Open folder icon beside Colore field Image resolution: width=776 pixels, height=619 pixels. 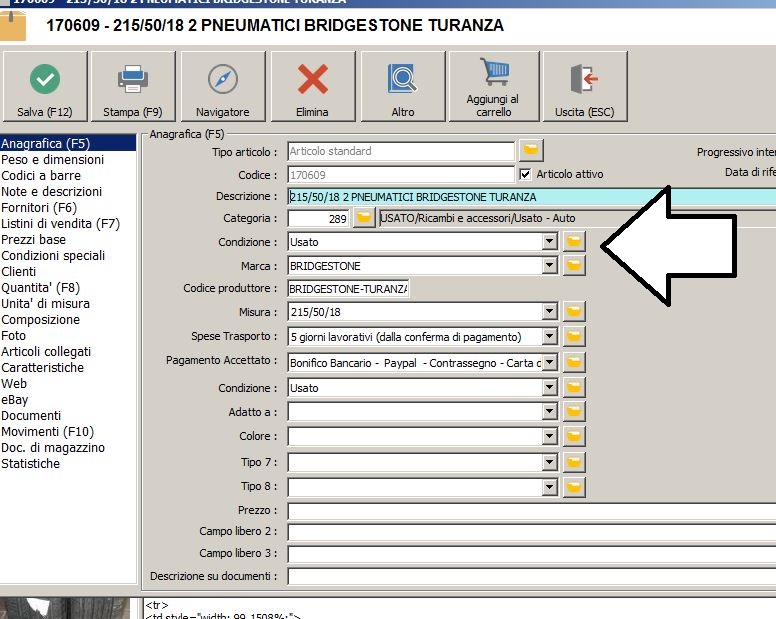pos(574,436)
